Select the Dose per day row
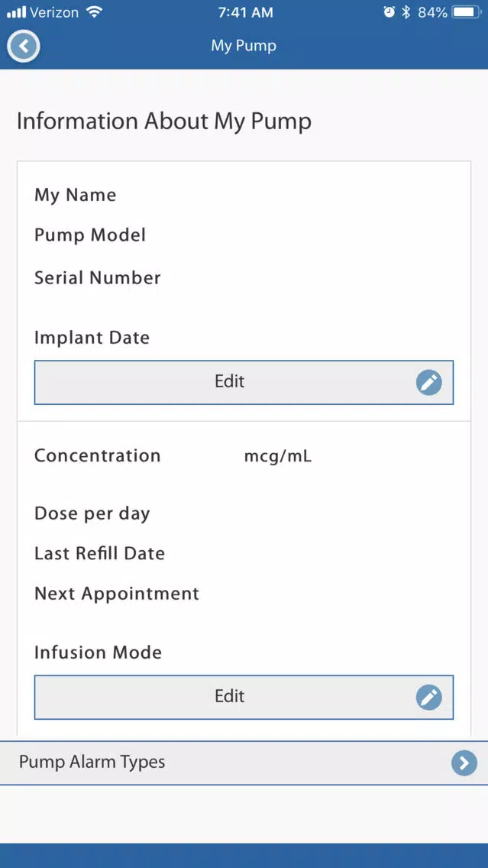Viewport: 488px width, 868px height. 92,513
